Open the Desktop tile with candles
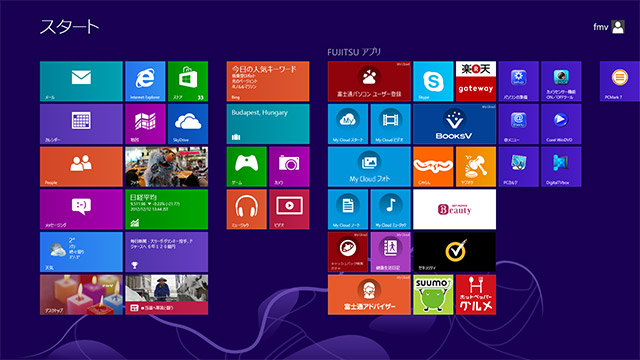 (x=81, y=294)
